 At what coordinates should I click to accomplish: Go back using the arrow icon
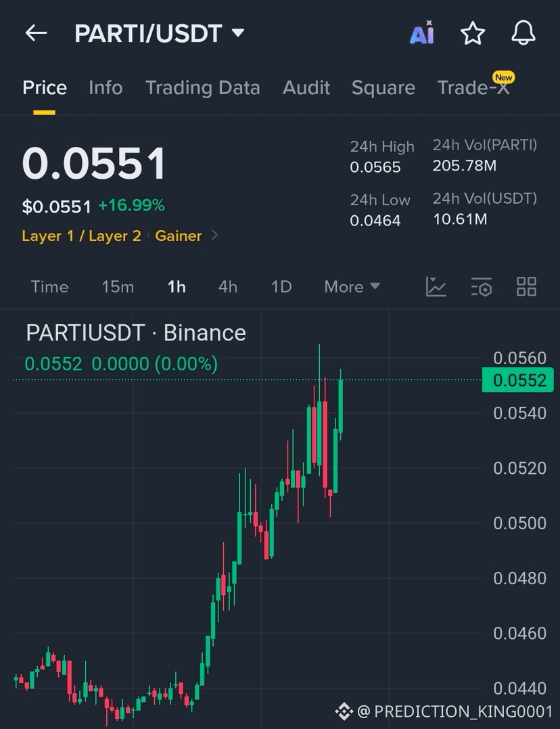[37, 33]
